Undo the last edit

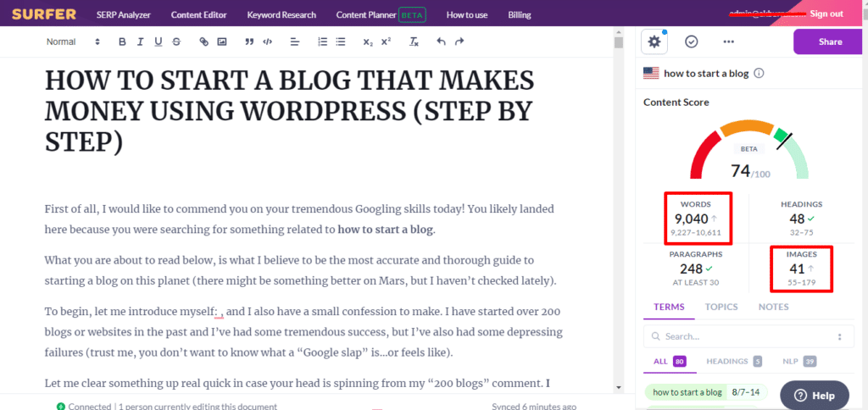click(441, 42)
